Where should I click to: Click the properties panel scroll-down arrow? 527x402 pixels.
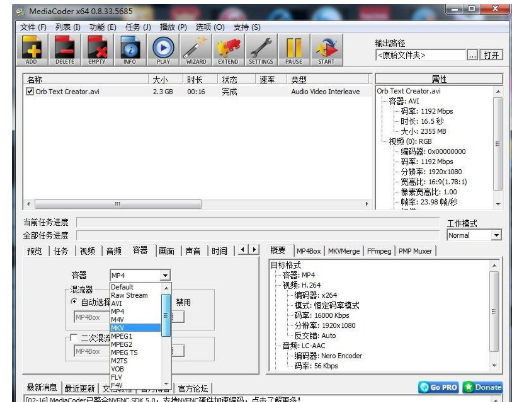[498, 204]
